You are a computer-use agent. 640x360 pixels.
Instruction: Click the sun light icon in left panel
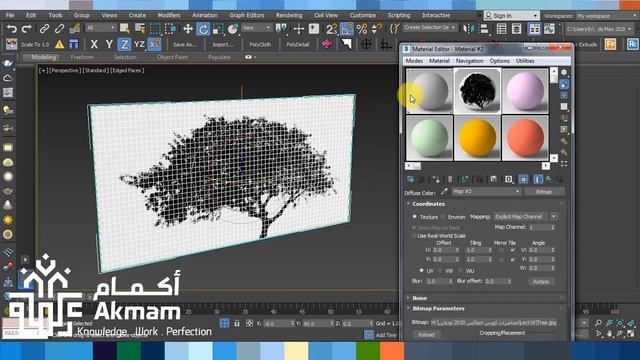(x=8, y=220)
